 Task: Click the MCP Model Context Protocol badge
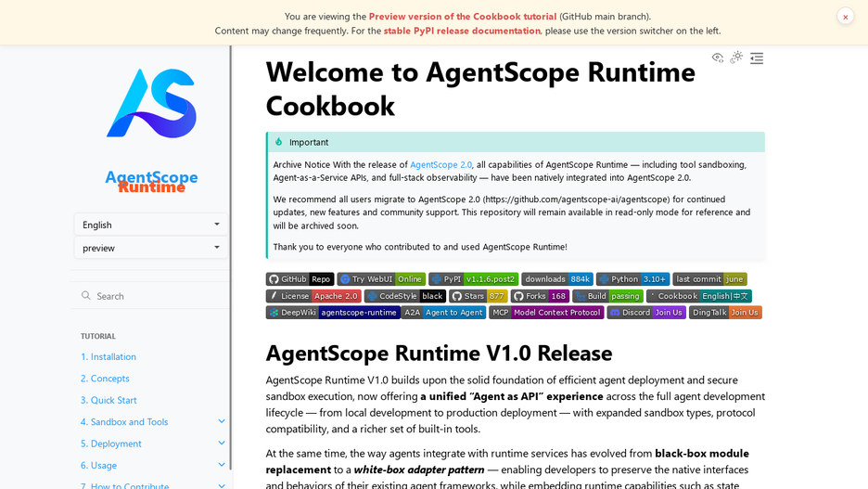click(546, 313)
